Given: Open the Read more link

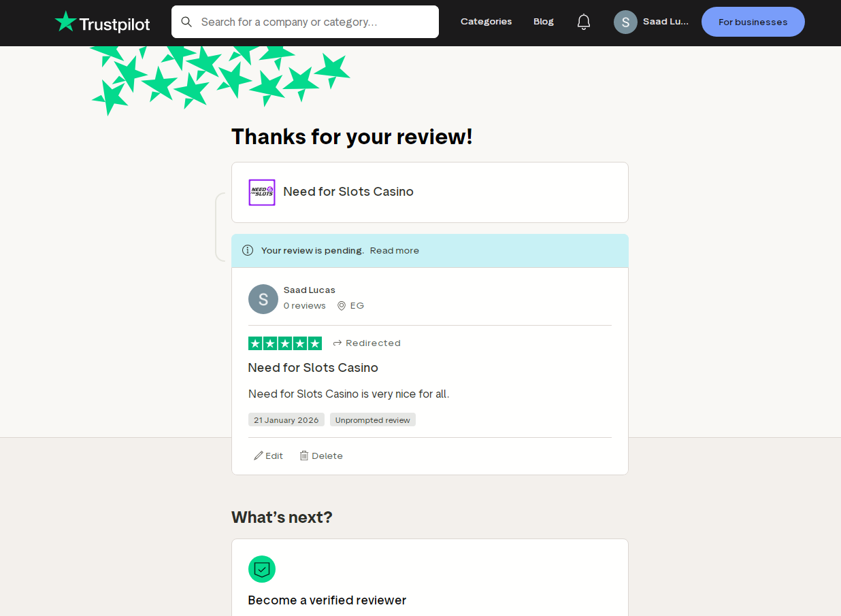Looking at the screenshot, I should (x=395, y=250).
